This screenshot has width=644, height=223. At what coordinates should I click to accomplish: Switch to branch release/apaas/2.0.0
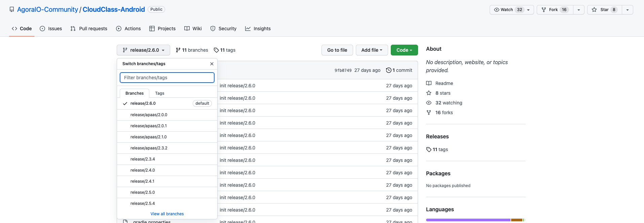(167, 115)
